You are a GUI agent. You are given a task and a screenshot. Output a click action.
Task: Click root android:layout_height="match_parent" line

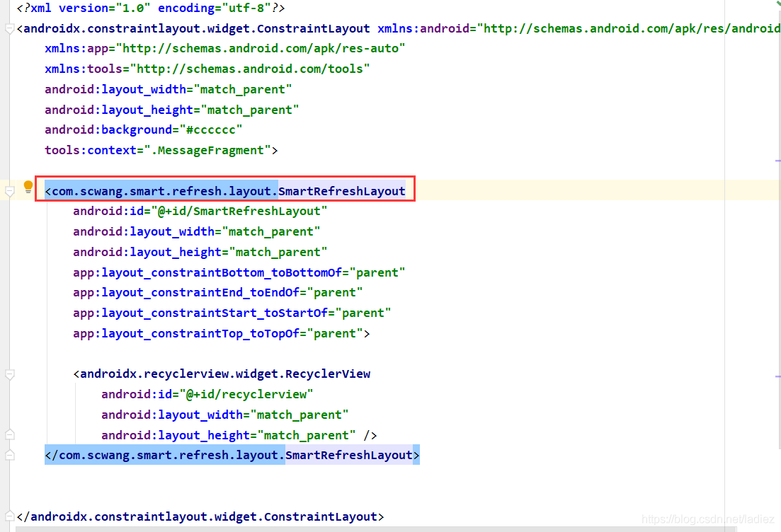point(172,110)
